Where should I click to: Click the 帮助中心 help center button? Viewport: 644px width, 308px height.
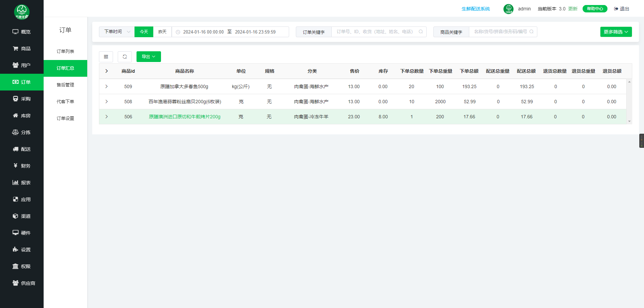point(595,9)
